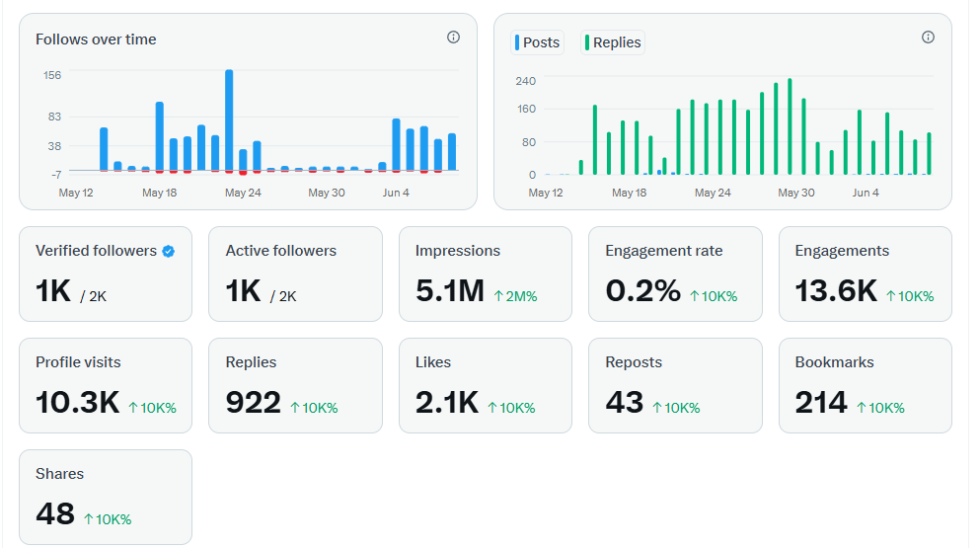The width and height of the screenshot is (980, 548).
Task: Open the Verified followers card
Action: [x=106, y=274]
